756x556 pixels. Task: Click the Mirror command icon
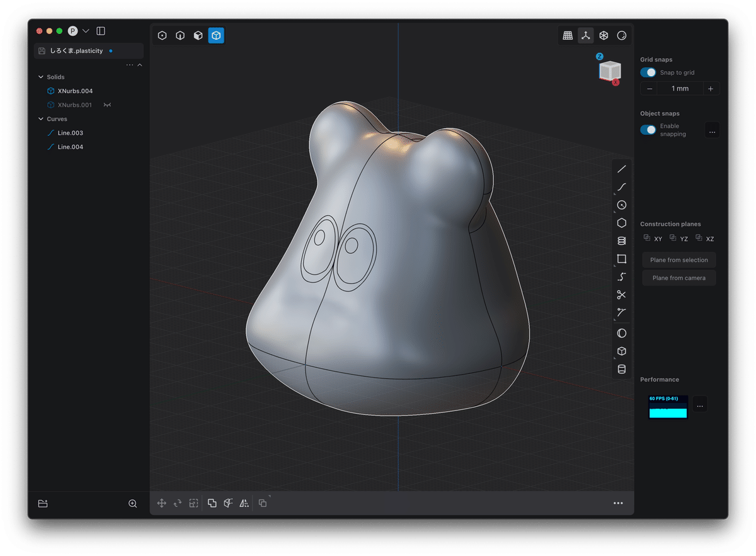point(244,503)
